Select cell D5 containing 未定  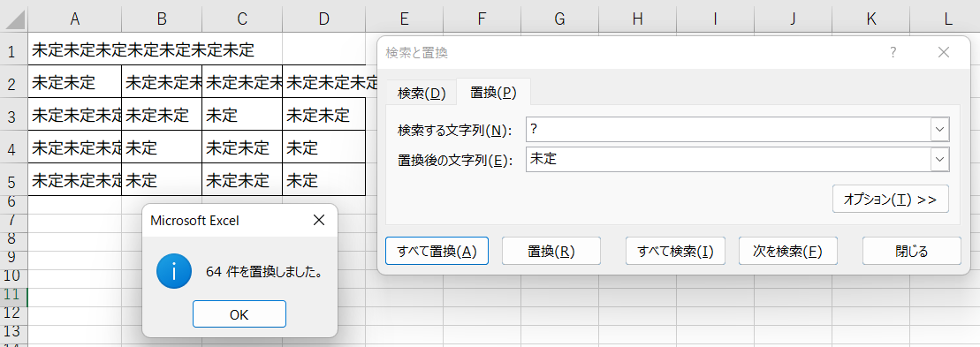(x=323, y=180)
